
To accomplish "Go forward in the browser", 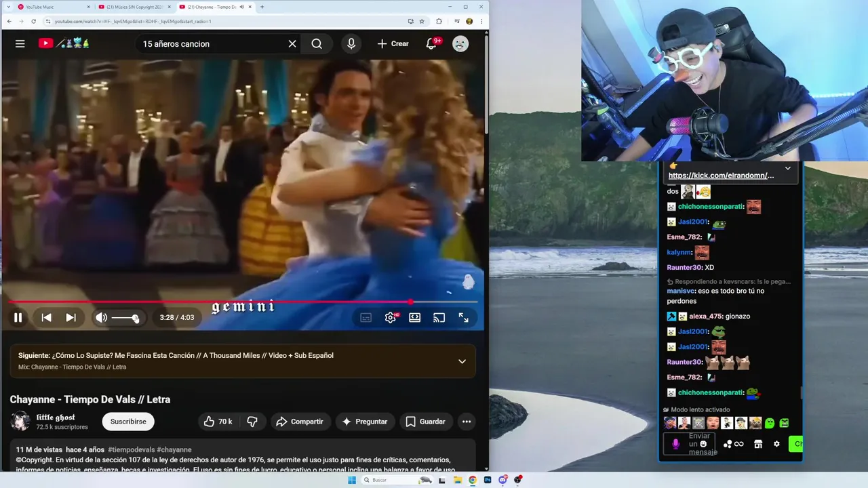I will tap(22, 21).
